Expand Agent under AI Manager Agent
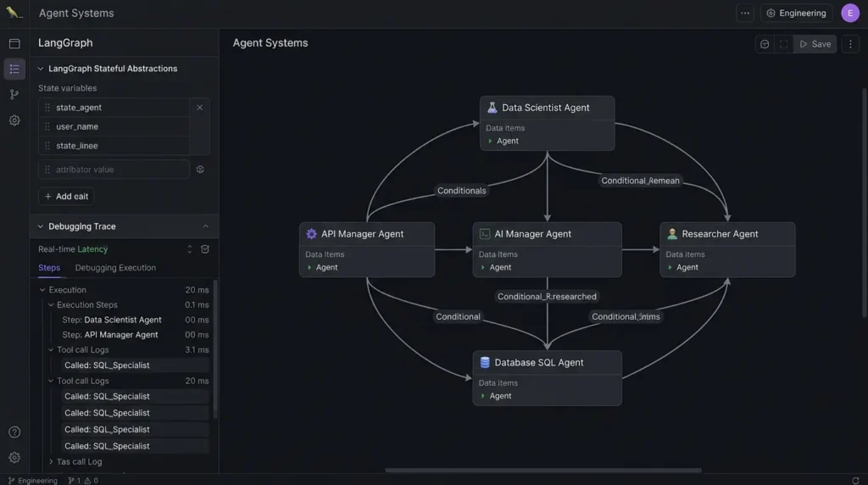 tap(482, 267)
